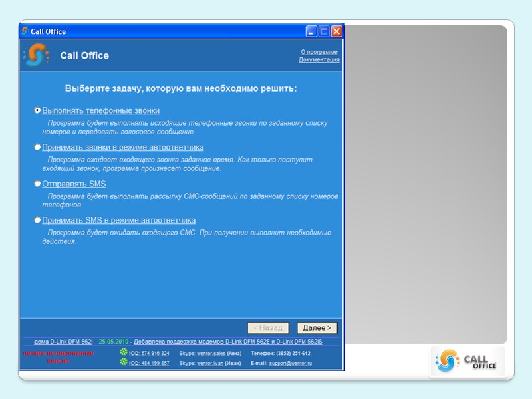This screenshot has height=399, width=532.
Task: Select the 'Принимать SMS в режиме автоответчика' radio button
Action: coord(37,221)
